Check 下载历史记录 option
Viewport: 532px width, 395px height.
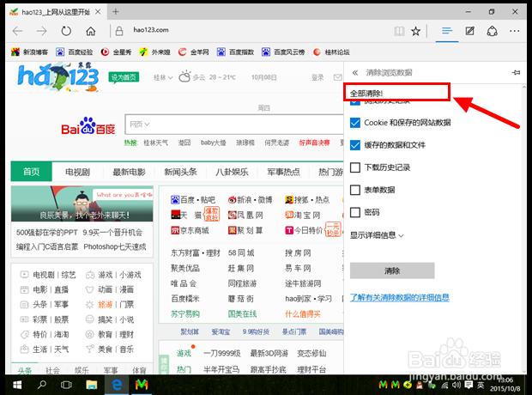(x=355, y=167)
